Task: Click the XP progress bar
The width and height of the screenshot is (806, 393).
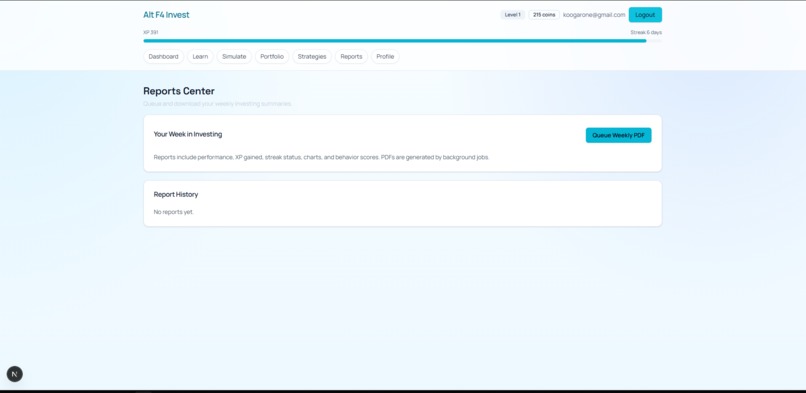Action: (402, 41)
